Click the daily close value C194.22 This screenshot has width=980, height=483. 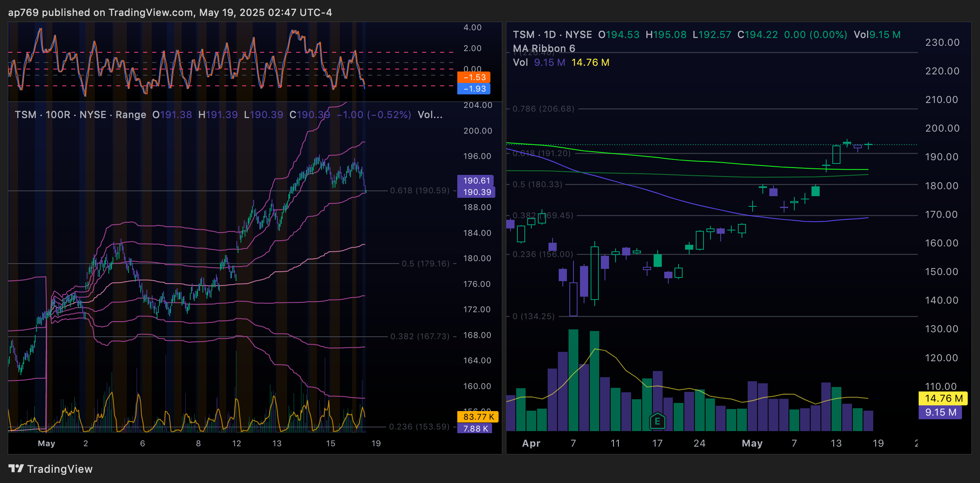(757, 35)
